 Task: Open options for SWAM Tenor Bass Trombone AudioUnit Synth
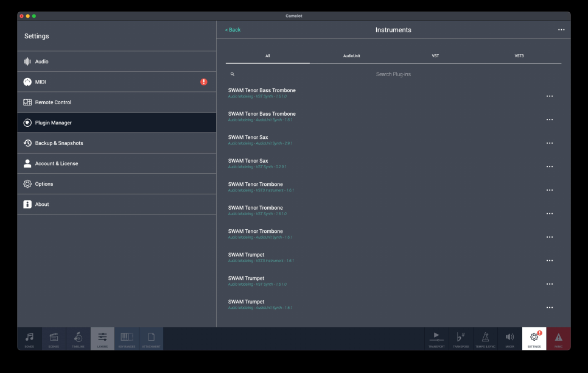tap(550, 120)
